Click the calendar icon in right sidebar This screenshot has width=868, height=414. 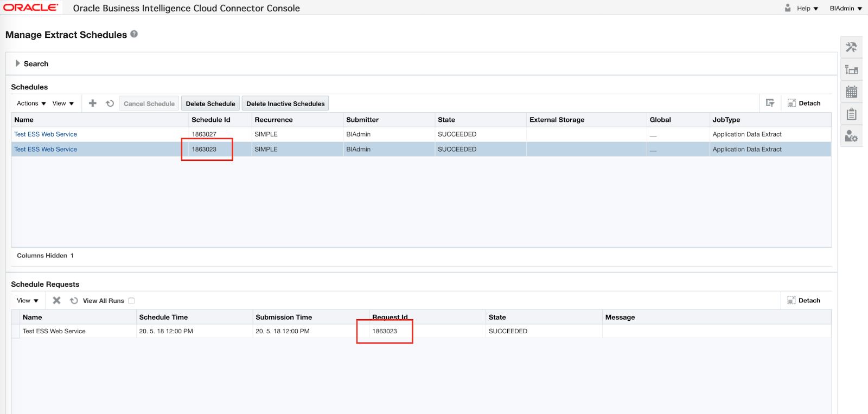851,92
